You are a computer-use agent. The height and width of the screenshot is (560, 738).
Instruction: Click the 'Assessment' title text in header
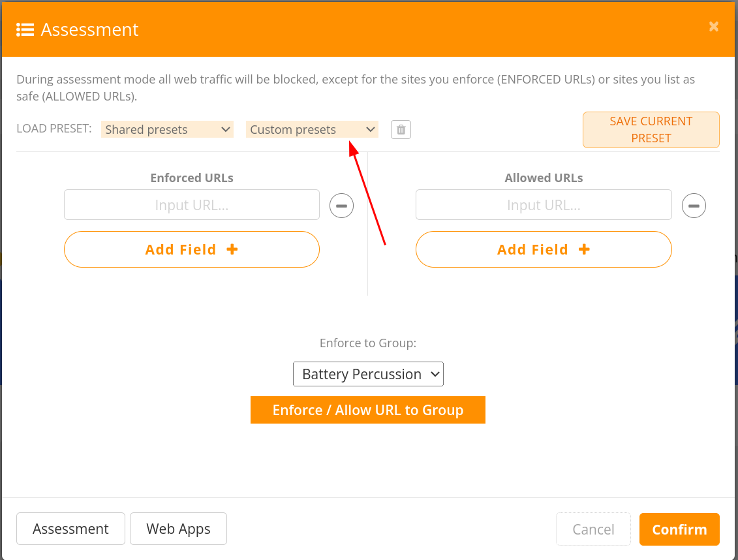click(90, 29)
